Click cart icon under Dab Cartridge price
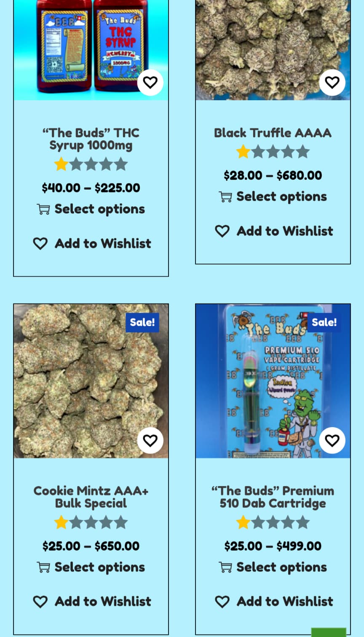Image resolution: width=364 pixels, height=637 pixels. pos(225,567)
